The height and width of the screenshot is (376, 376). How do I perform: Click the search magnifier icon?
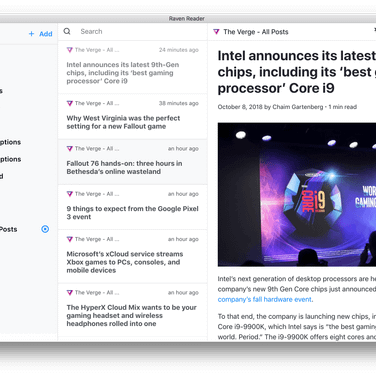coord(67,31)
